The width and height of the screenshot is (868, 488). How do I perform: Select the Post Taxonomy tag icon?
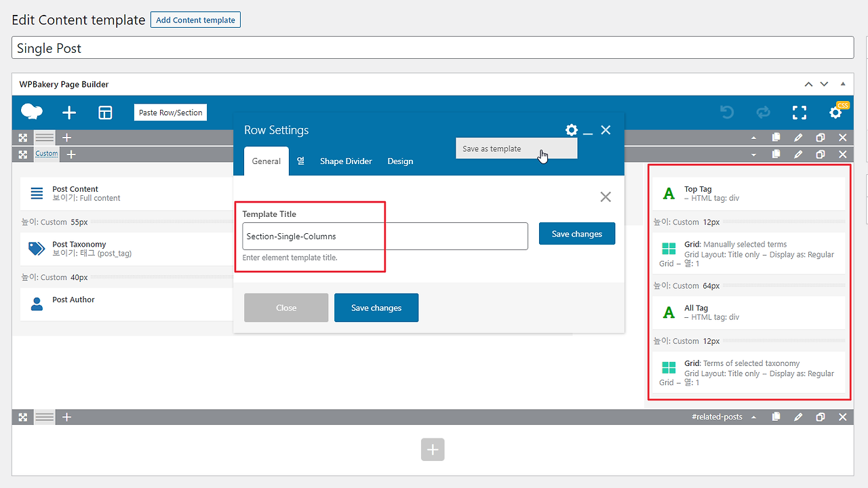coord(37,249)
